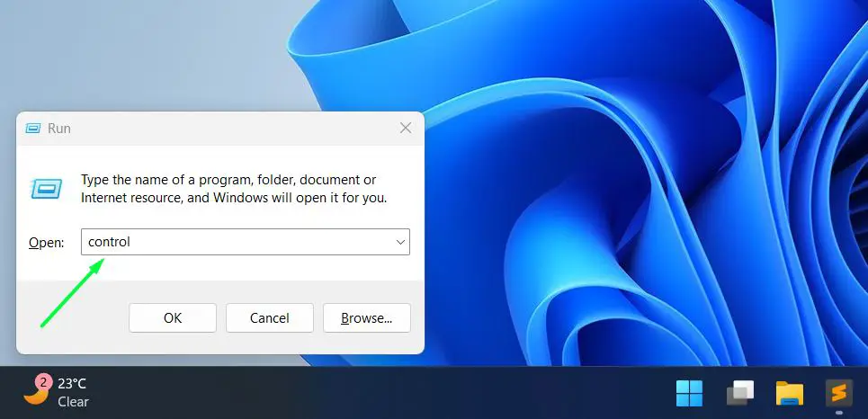Open Task View from the taskbar
This screenshot has width=868, height=419.
point(740,393)
